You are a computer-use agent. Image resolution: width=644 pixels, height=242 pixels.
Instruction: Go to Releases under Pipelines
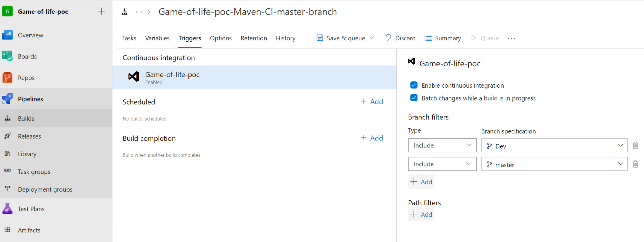click(x=56, y=136)
